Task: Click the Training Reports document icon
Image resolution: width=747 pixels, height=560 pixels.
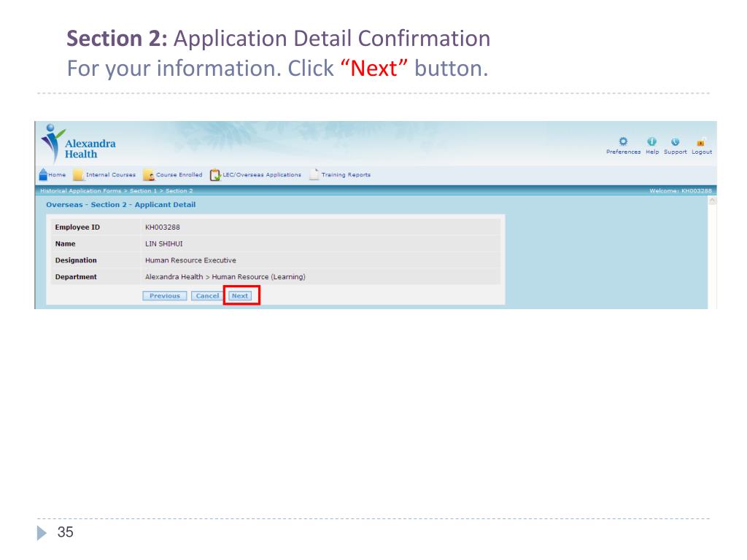Action: coord(314,174)
